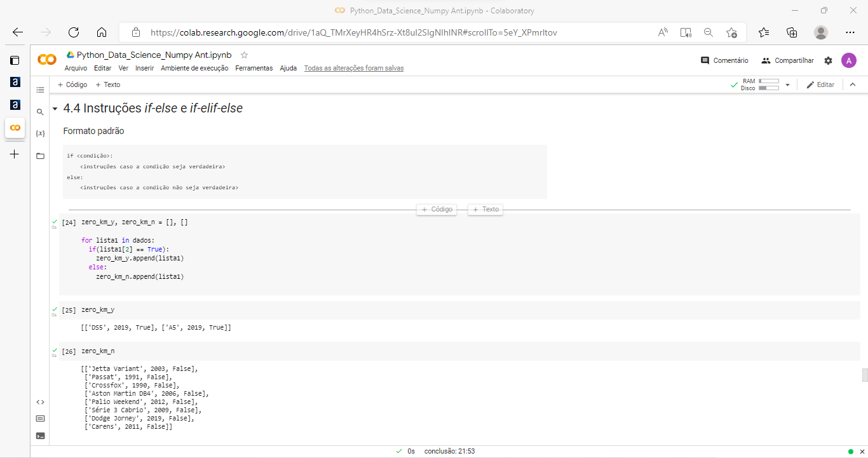Star the notebook title

click(x=244, y=55)
